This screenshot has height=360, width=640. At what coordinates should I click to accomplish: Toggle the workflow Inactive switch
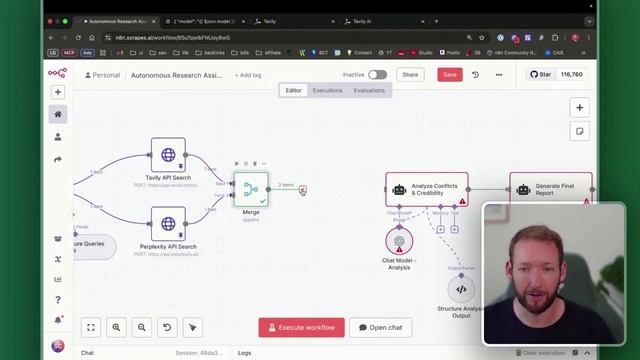pos(378,75)
